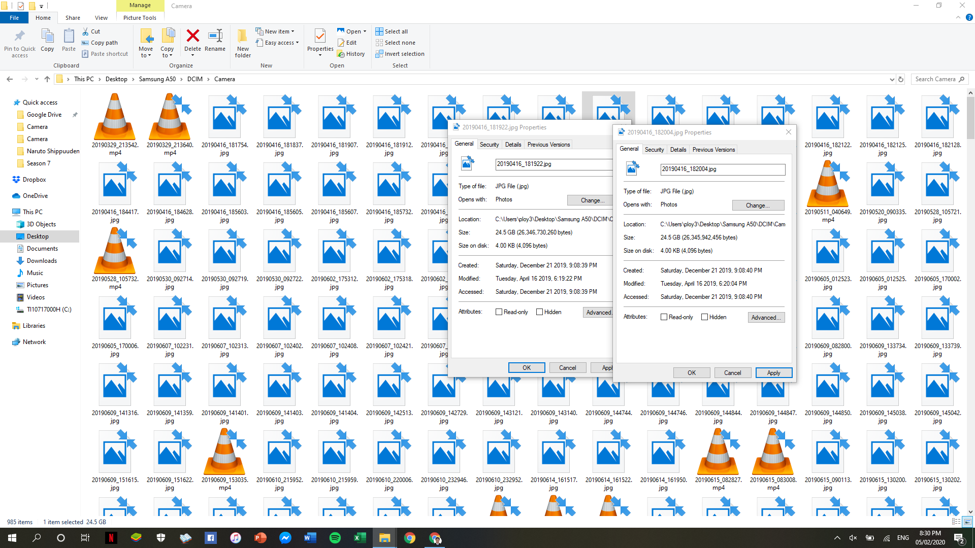
Task: Open Security tab in 20190416_182004.jpg Properties
Action: tap(654, 150)
